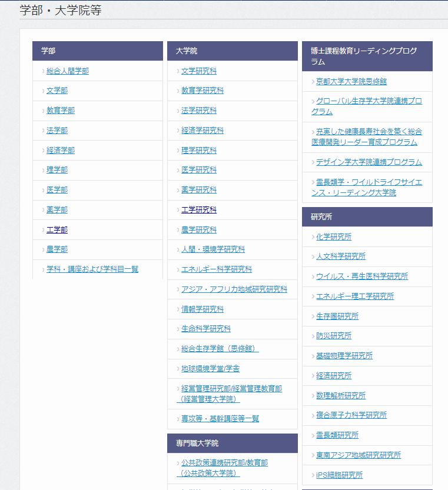Open the 総合人間学部 link
The width and height of the screenshot is (448, 490).
(x=67, y=71)
